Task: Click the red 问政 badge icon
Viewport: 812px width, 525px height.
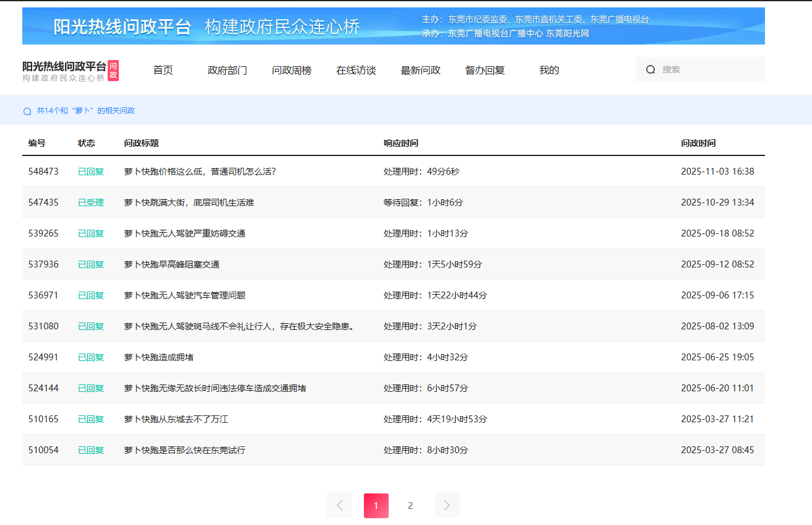Action: [113, 71]
